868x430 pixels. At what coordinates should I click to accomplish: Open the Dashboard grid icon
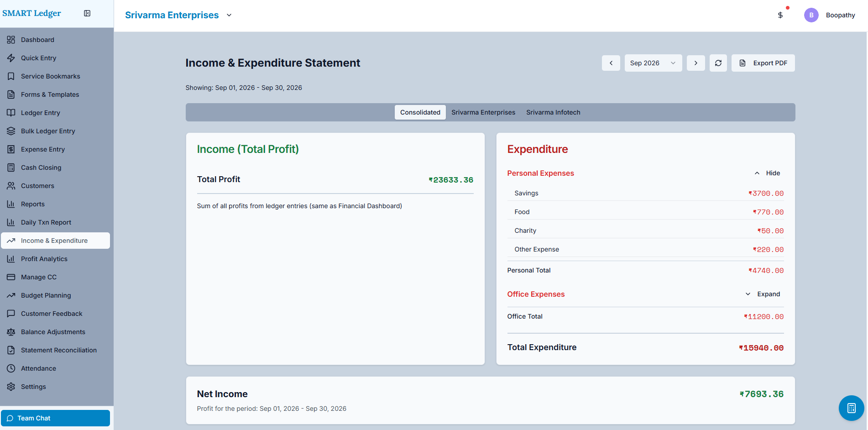(x=11, y=40)
